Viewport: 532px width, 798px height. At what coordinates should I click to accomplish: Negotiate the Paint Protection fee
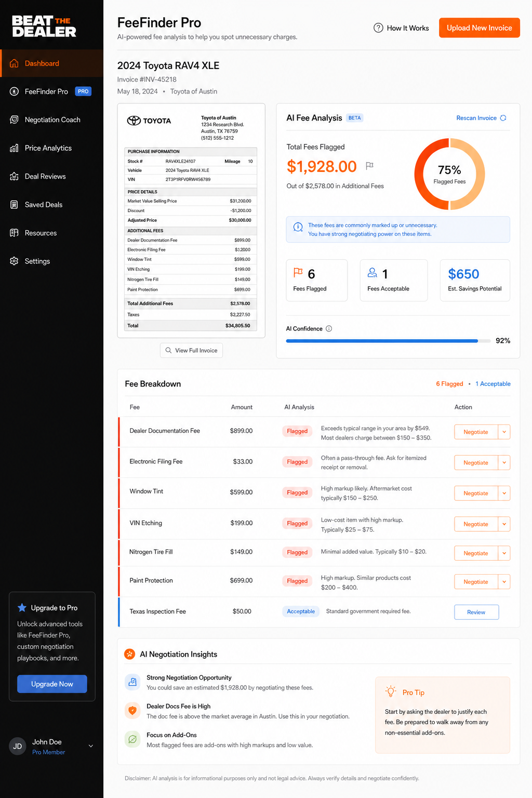pos(476,582)
